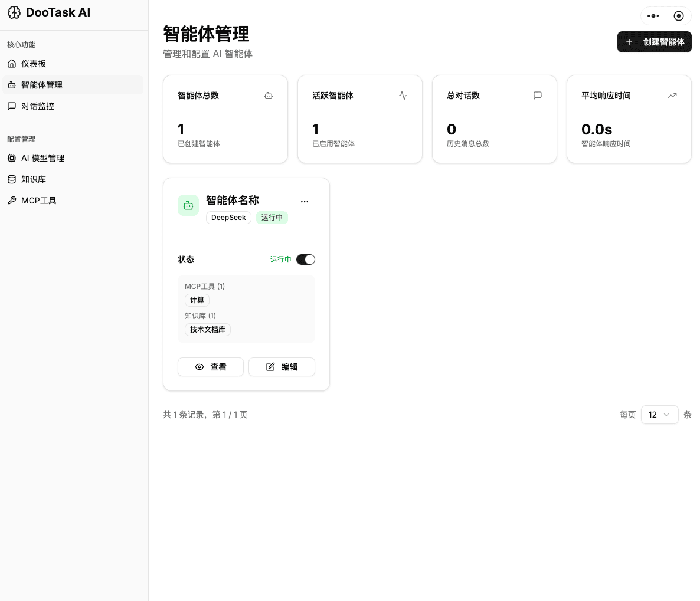The width and height of the screenshot is (700, 601).
Task: Open 对话监控 in the sidebar
Action: [x=73, y=106]
